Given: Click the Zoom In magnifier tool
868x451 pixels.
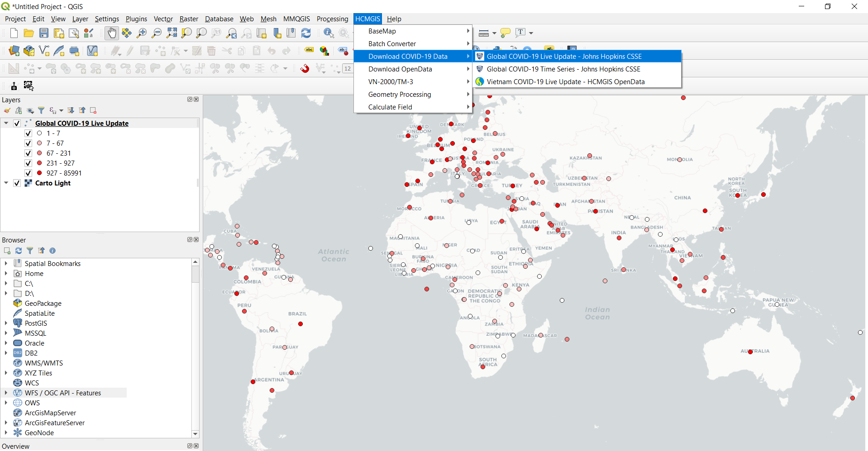Looking at the screenshot, I should (142, 33).
